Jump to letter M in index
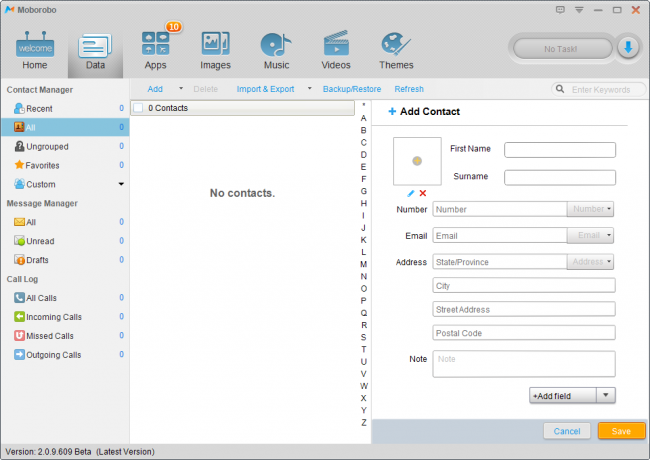This screenshot has width=650, height=460. tap(364, 264)
